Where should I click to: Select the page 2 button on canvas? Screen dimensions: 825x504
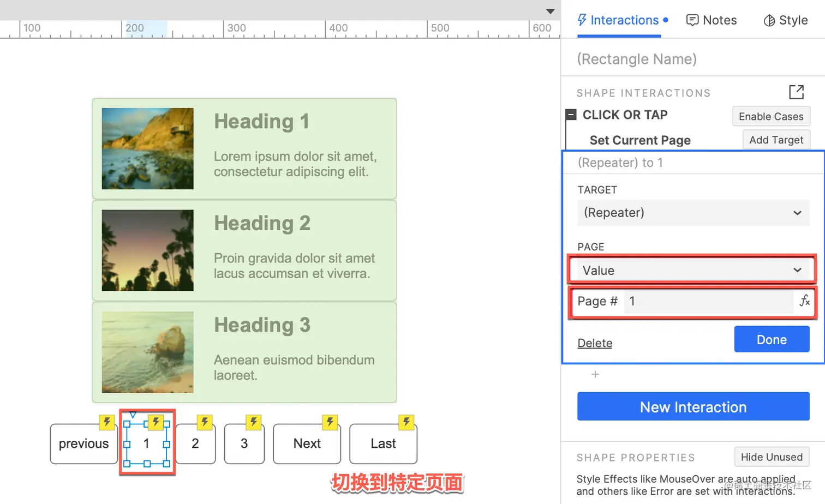click(x=195, y=444)
